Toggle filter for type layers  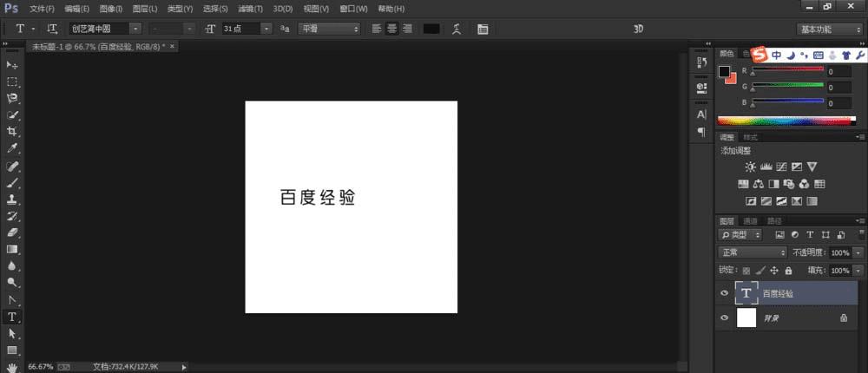pyautogui.click(x=810, y=235)
